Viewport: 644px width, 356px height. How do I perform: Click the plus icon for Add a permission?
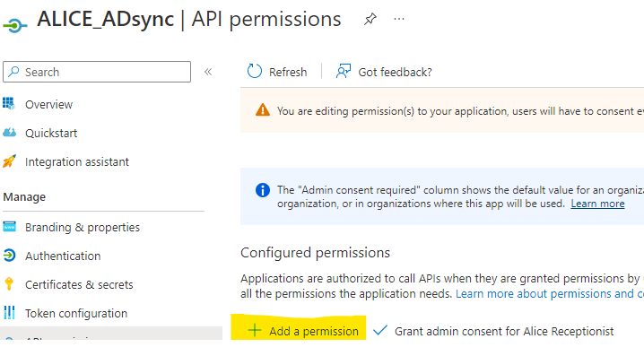[255, 330]
